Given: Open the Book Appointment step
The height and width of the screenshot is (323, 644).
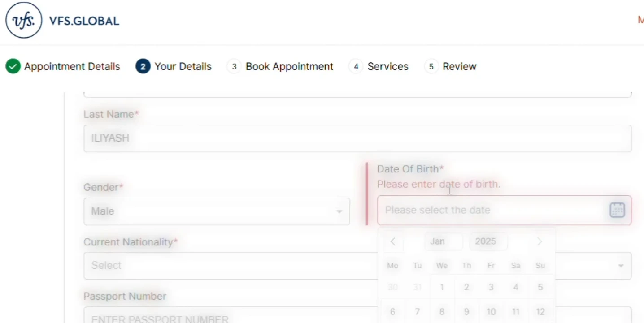Looking at the screenshot, I should tap(280, 67).
